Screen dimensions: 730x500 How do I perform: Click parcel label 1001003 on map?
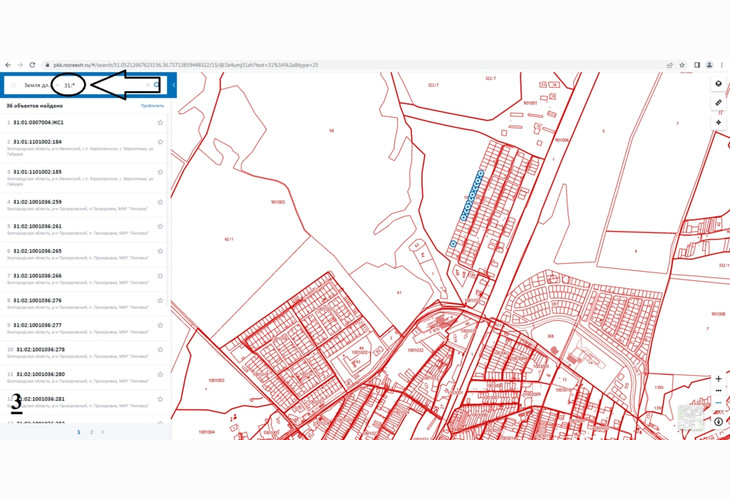(x=216, y=380)
